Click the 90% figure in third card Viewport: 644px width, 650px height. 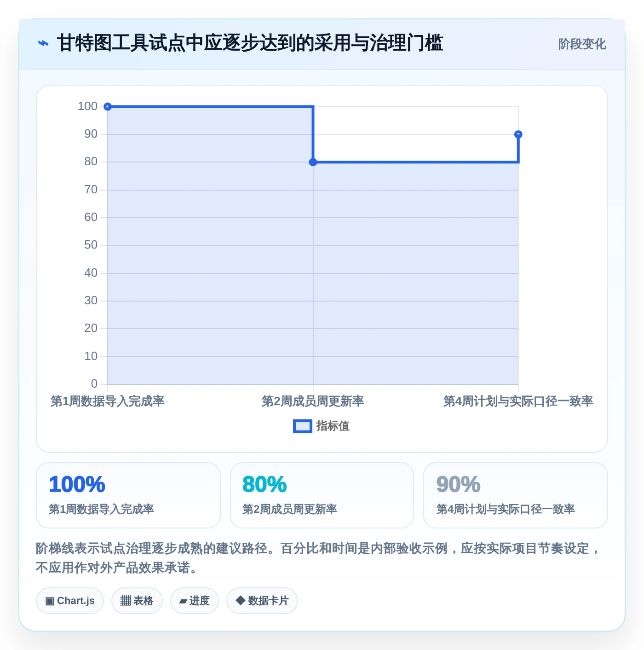459,484
